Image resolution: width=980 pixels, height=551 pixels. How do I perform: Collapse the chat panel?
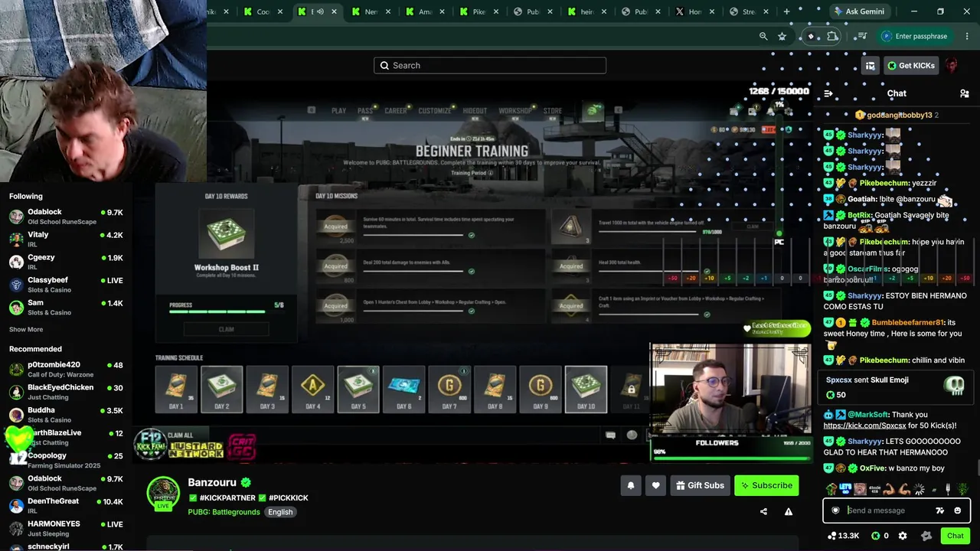pos(828,93)
